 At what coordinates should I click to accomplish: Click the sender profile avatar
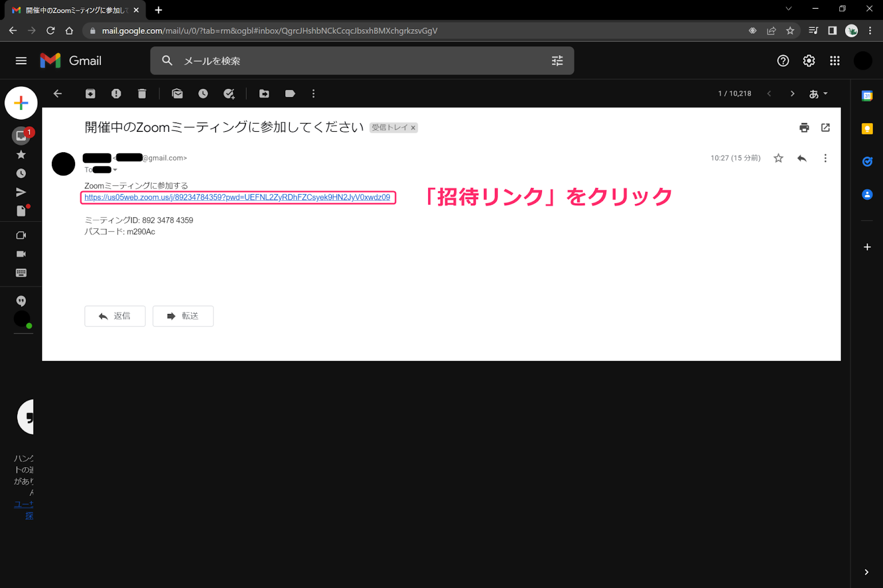(63, 164)
